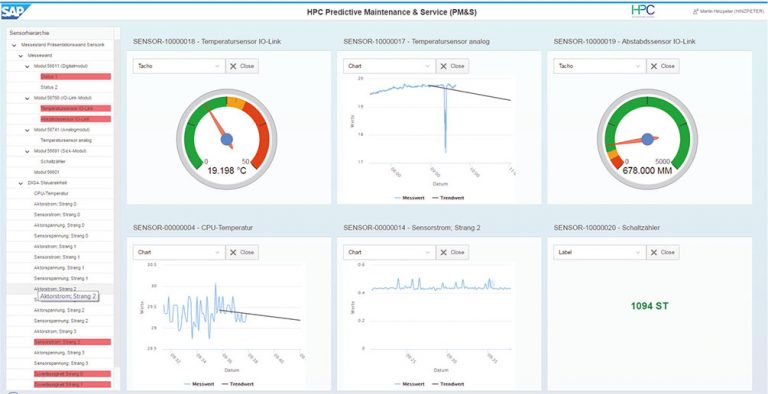This screenshot has width=768, height=394.
Task: Select Sensorspannung; Strang 3 tree item
Action: (x=61, y=363)
